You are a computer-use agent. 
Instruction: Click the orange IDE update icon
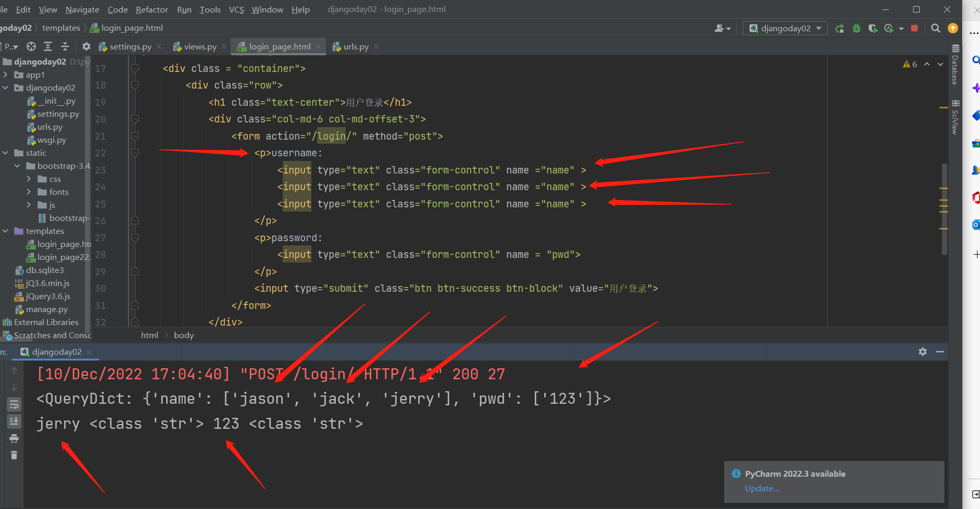click(953, 28)
